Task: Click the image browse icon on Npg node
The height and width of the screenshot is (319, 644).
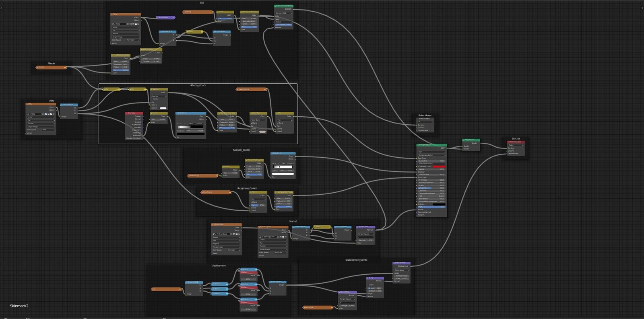Action: click(x=113, y=24)
